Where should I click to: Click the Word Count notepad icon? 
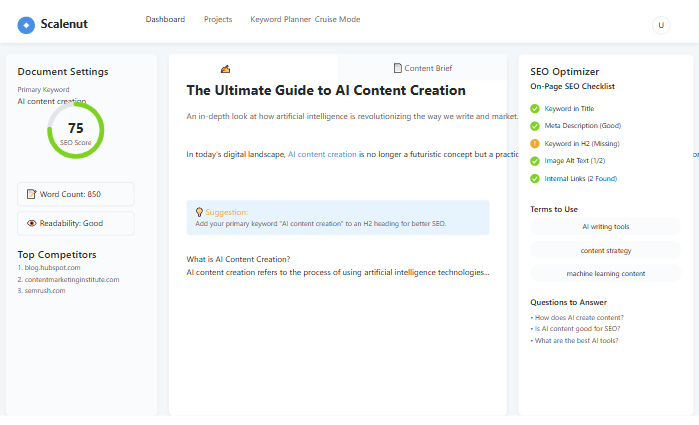point(31,194)
